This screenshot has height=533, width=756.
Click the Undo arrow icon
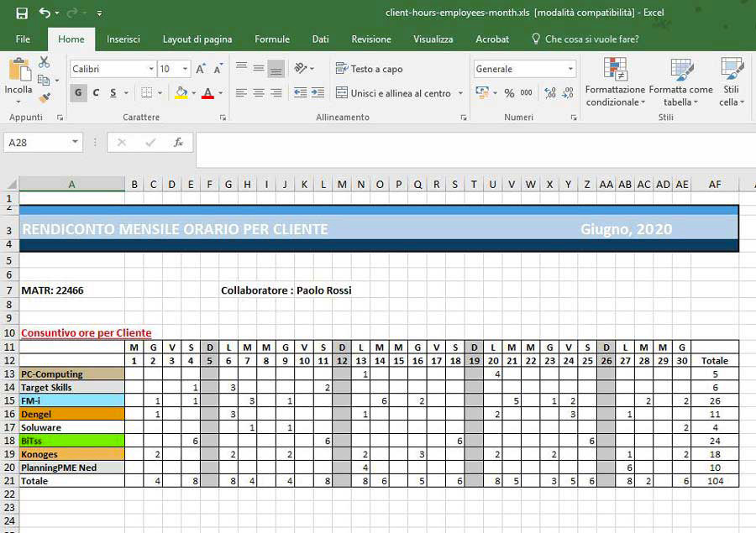click(x=45, y=13)
